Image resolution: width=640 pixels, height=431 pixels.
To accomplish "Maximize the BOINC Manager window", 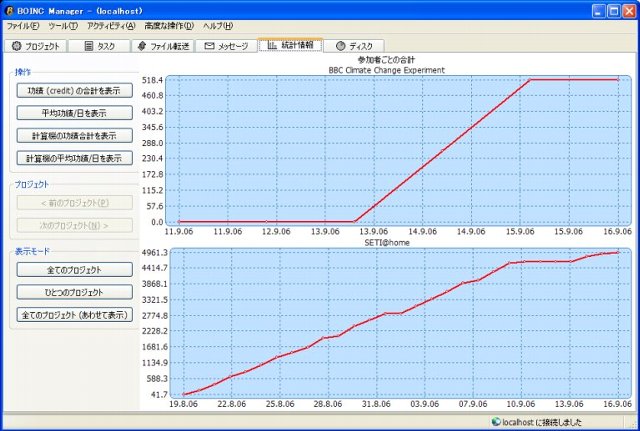I will click(x=613, y=11).
